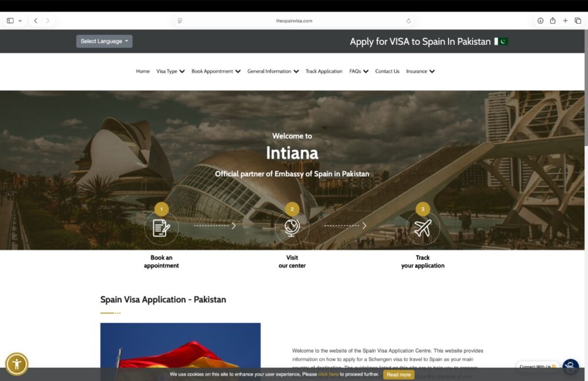Click 'Apply for VISA to Spain In Pakistan' banner text
The image size is (588, 381).
420,41
